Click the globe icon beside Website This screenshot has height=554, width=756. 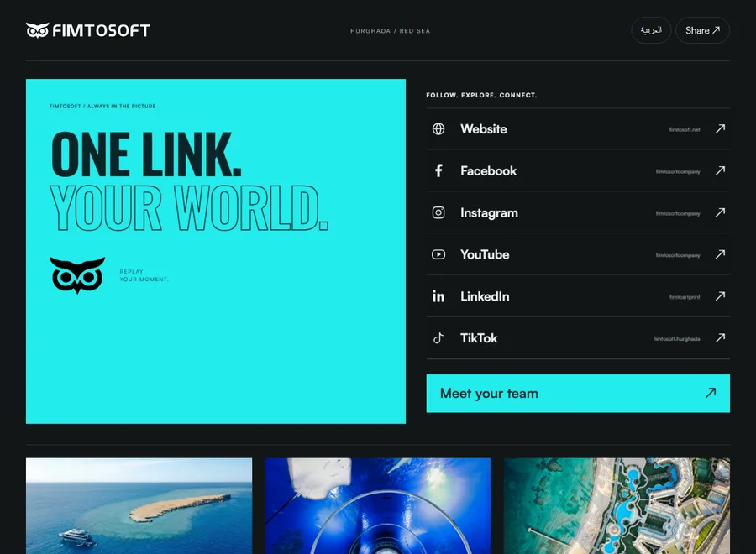tap(438, 128)
